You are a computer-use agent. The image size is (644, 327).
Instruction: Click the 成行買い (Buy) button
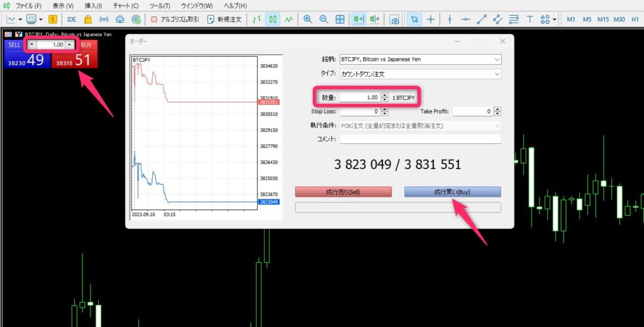coord(452,192)
